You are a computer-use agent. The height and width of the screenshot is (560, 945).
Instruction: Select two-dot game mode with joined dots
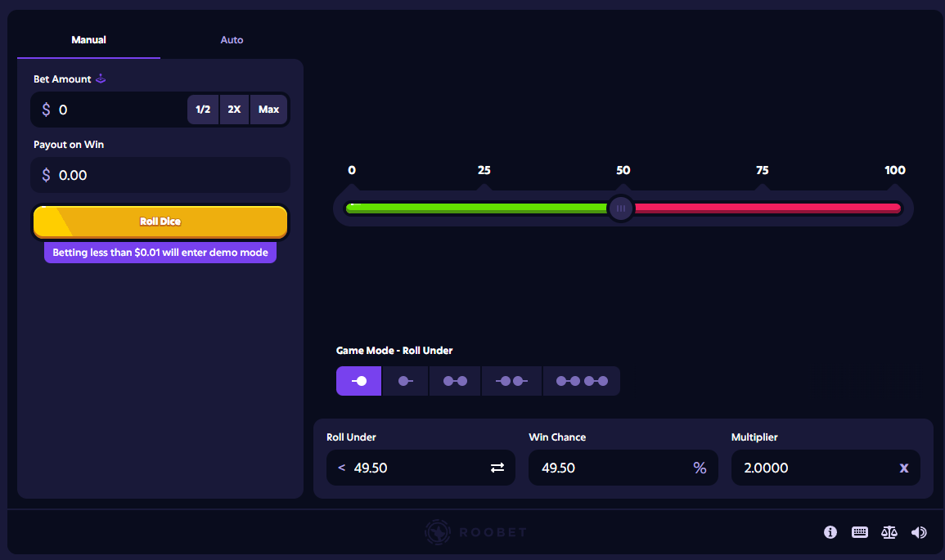455,381
